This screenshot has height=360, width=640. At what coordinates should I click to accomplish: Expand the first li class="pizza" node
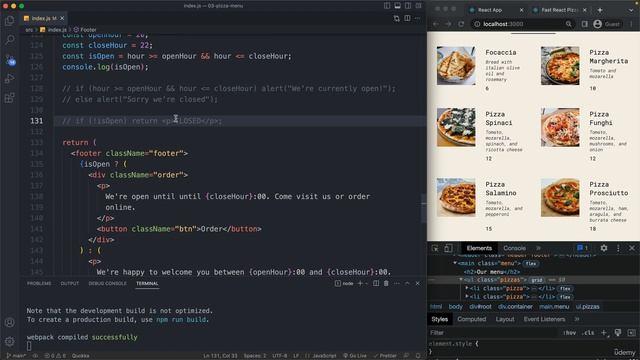point(467,288)
